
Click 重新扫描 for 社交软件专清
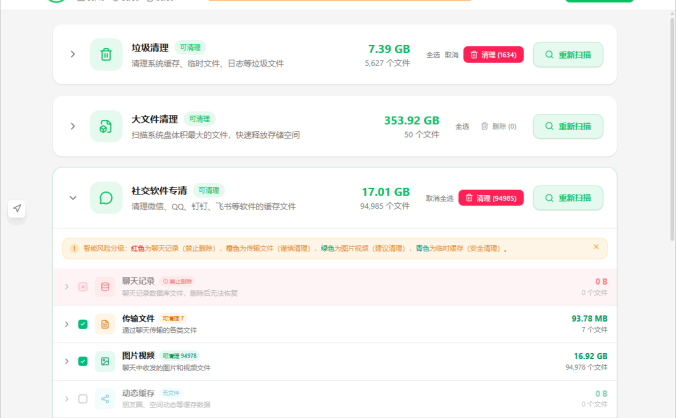click(568, 198)
